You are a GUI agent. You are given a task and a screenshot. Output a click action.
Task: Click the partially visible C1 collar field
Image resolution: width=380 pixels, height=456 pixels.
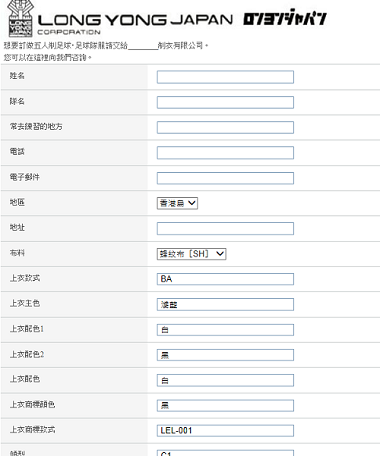point(225,453)
